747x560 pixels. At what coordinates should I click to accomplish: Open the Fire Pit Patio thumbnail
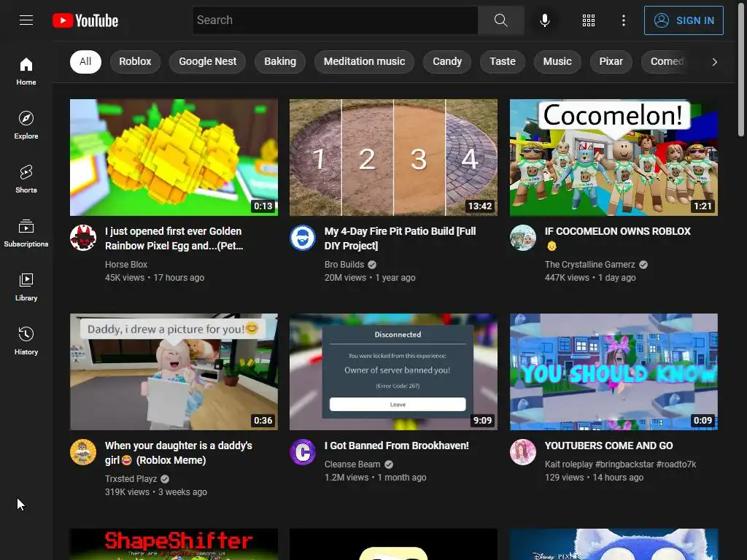(x=393, y=157)
